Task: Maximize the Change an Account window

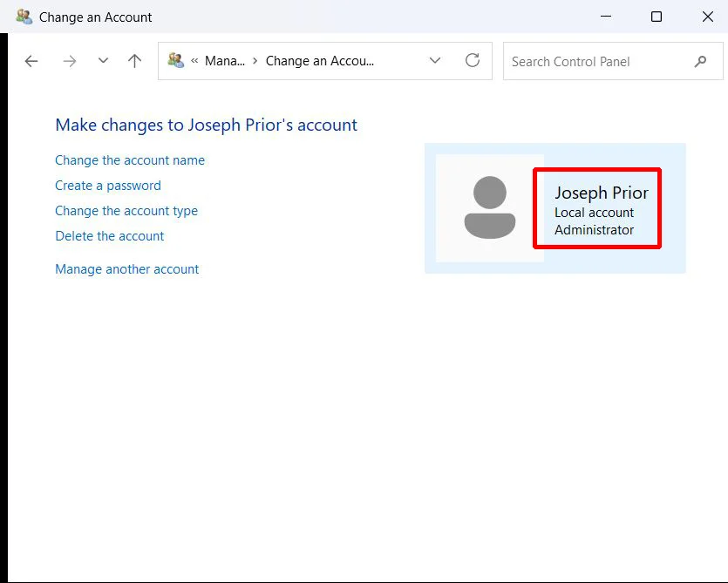Action: click(x=657, y=17)
